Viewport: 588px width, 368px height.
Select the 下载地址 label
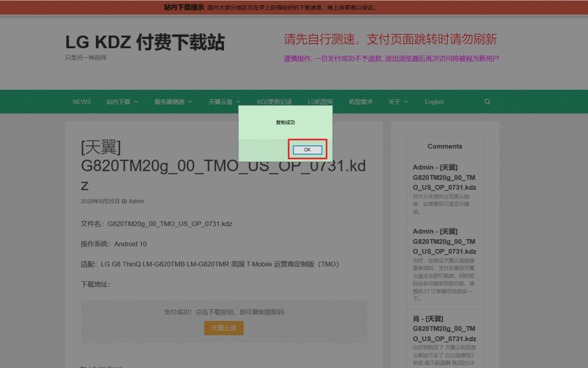click(x=96, y=285)
